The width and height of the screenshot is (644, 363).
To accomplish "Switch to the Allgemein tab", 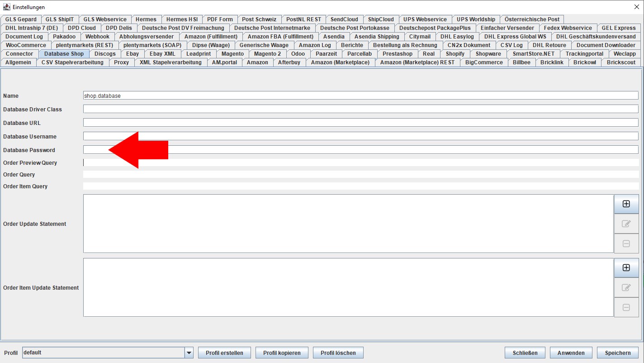I will pos(18,62).
